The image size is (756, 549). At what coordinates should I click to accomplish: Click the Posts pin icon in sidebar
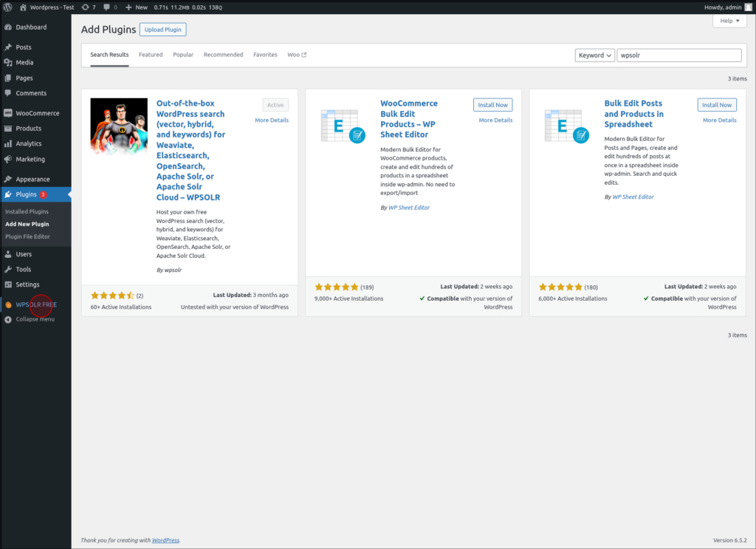tap(7, 47)
